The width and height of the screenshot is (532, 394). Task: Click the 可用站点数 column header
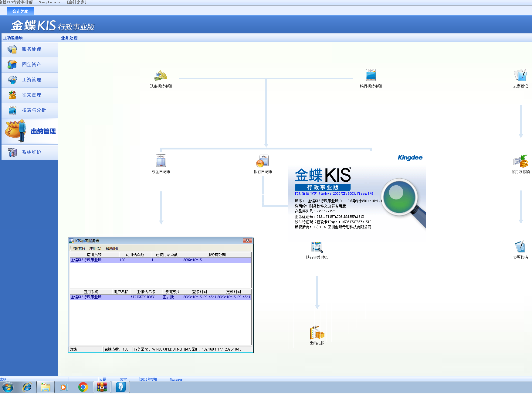135,255
